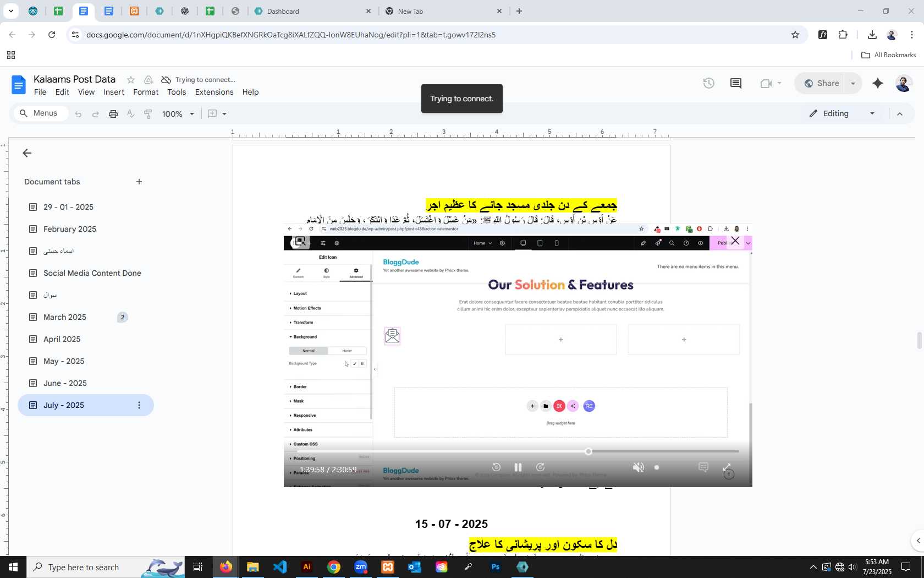Expand the add comment dropdown arrow
Screen dimensions: 924x578
coord(224,114)
